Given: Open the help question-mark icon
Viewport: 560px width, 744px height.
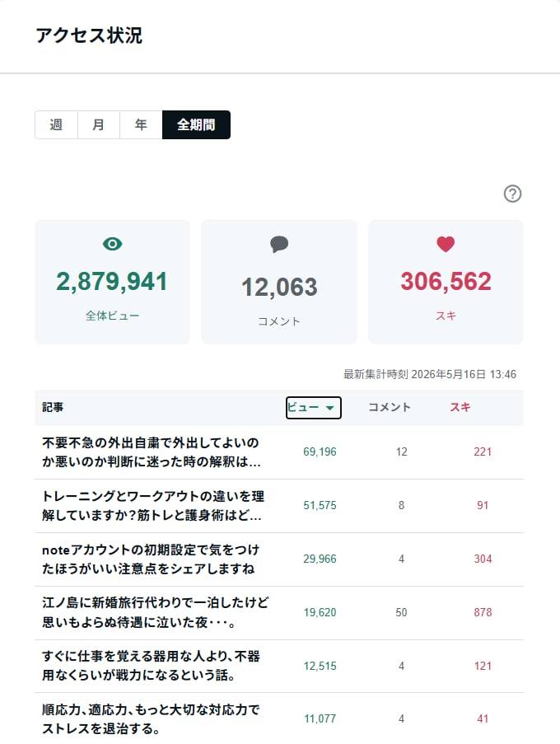Looking at the screenshot, I should (512, 194).
